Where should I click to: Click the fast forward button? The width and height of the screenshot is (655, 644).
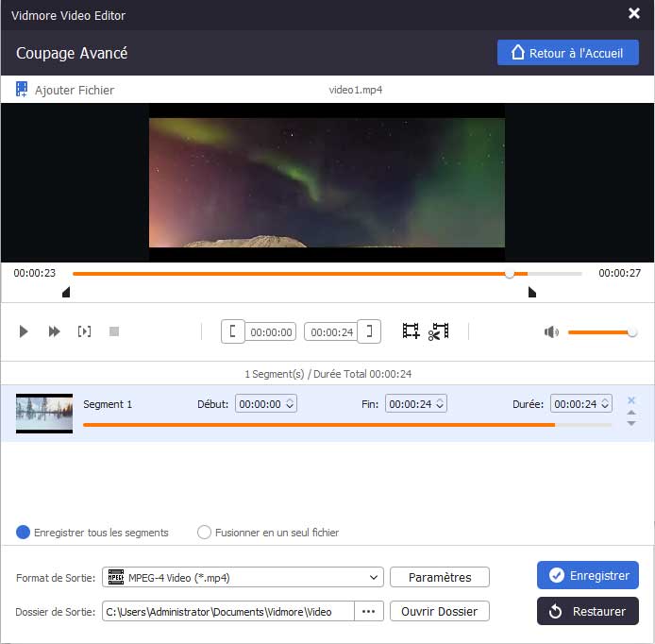(x=54, y=331)
